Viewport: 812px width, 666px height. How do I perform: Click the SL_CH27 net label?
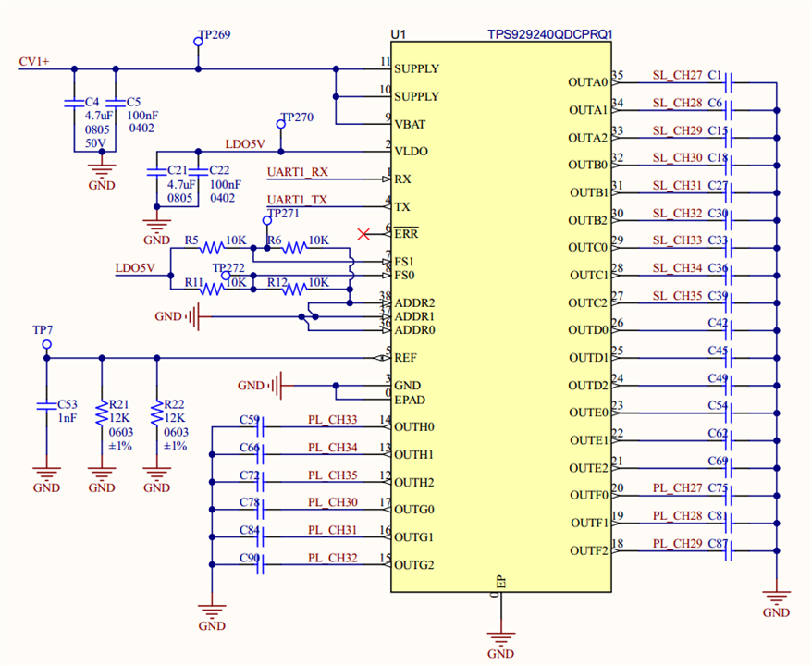[x=677, y=76]
